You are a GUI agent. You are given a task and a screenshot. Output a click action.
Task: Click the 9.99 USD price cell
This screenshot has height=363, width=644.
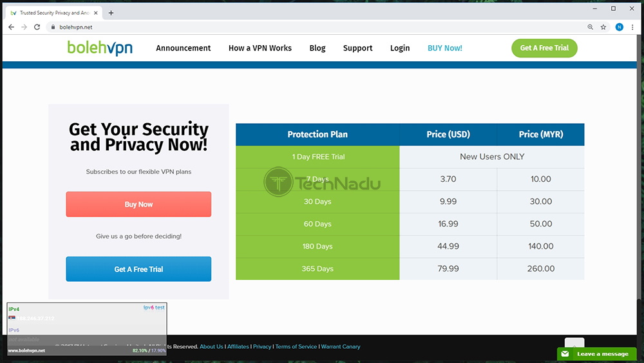click(448, 201)
